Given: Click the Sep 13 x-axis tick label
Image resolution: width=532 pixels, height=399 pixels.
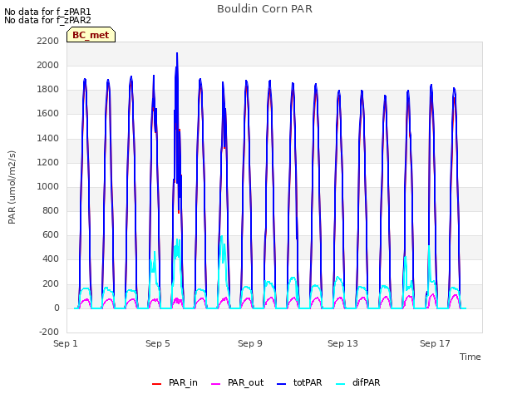Looking at the screenshot, I should click(342, 343).
